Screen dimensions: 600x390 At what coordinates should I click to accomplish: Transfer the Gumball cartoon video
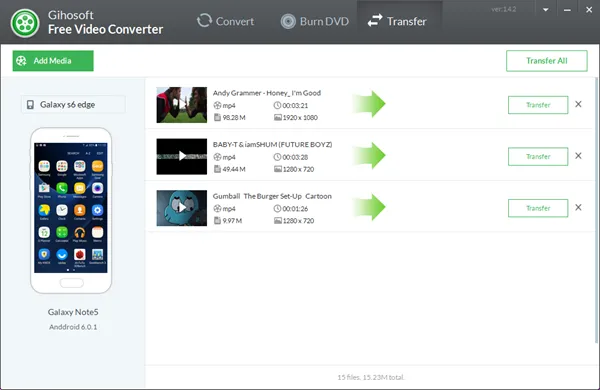coord(538,208)
